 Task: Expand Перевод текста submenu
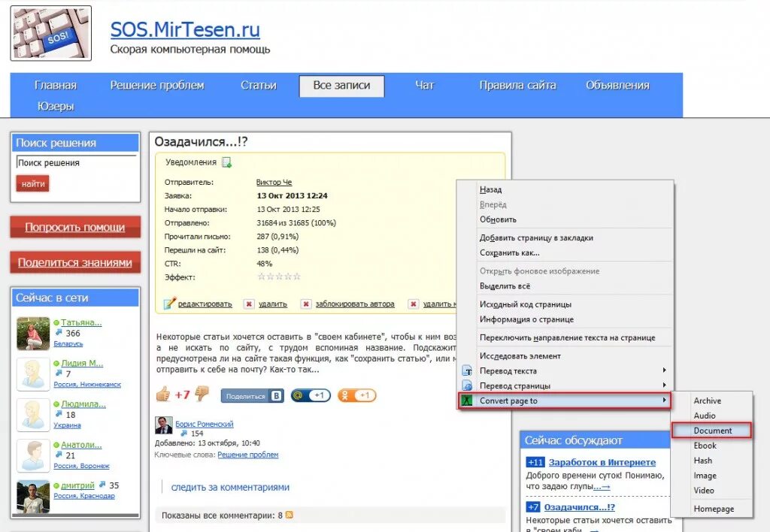point(565,370)
